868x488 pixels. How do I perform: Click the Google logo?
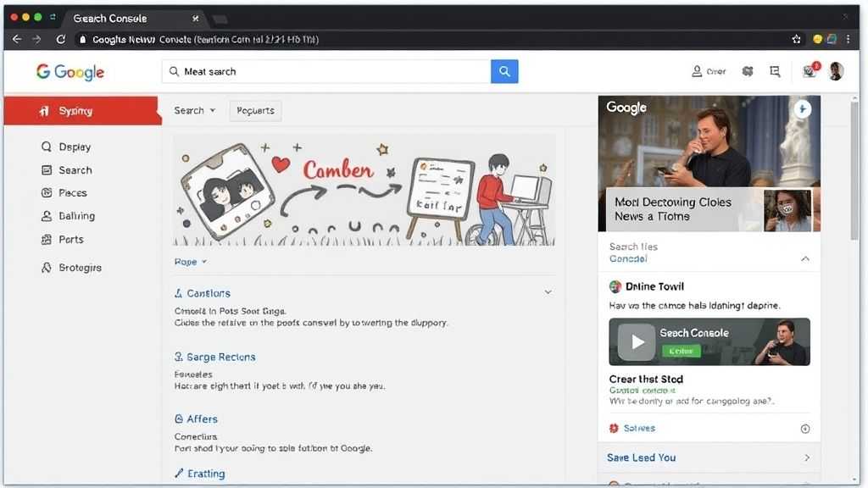[70, 72]
